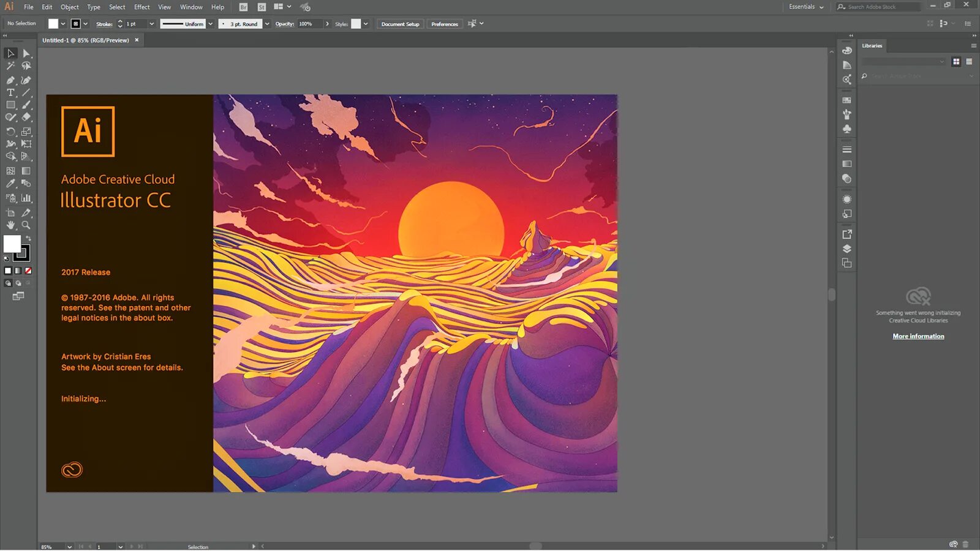Select the Eraser tool
The width and height of the screenshot is (980, 551).
[26, 117]
